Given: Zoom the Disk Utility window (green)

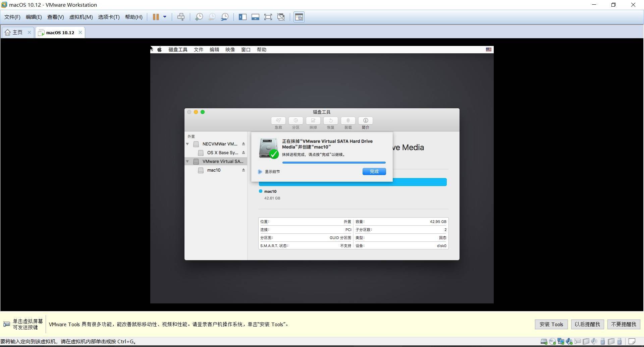Looking at the screenshot, I should click(x=203, y=112).
